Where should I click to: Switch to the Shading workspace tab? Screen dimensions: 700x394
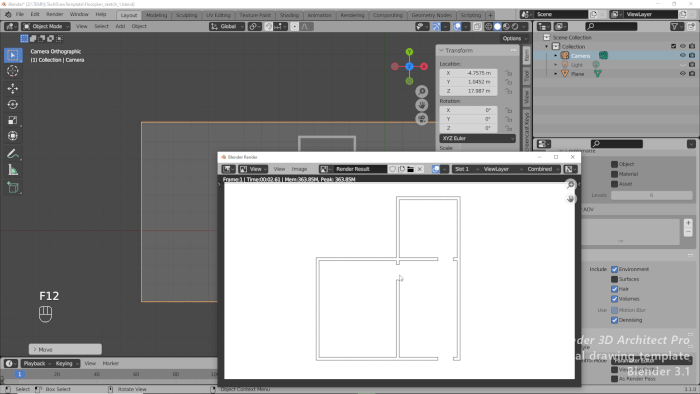pyautogui.click(x=289, y=15)
